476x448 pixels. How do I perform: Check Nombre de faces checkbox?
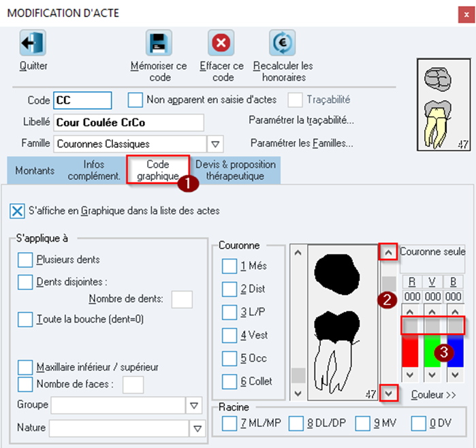click(25, 384)
